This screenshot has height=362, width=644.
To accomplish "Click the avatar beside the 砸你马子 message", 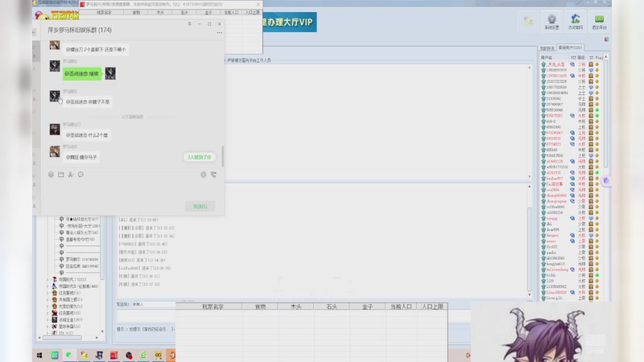I will (x=55, y=151).
